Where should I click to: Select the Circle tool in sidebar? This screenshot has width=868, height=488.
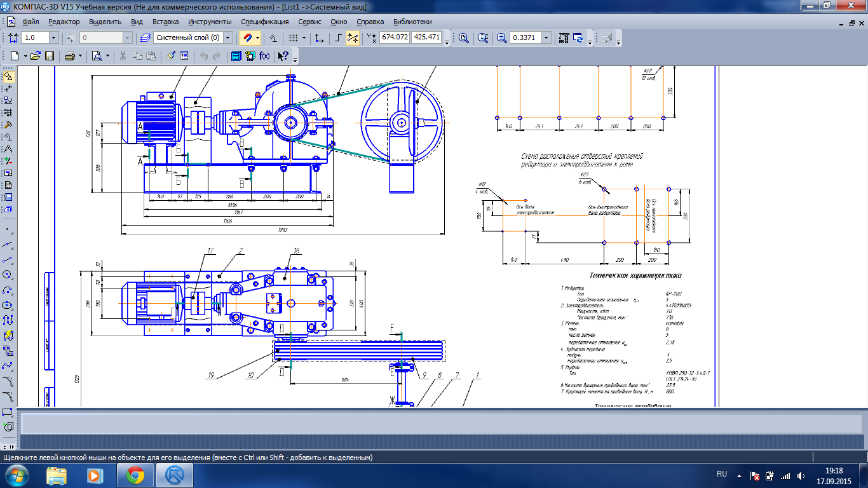pos(8,274)
